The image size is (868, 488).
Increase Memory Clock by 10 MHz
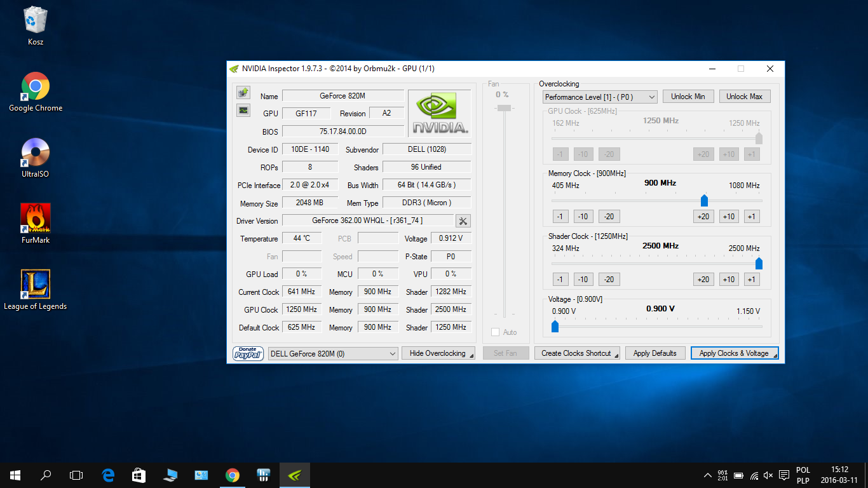pyautogui.click(x=729, y=217)
